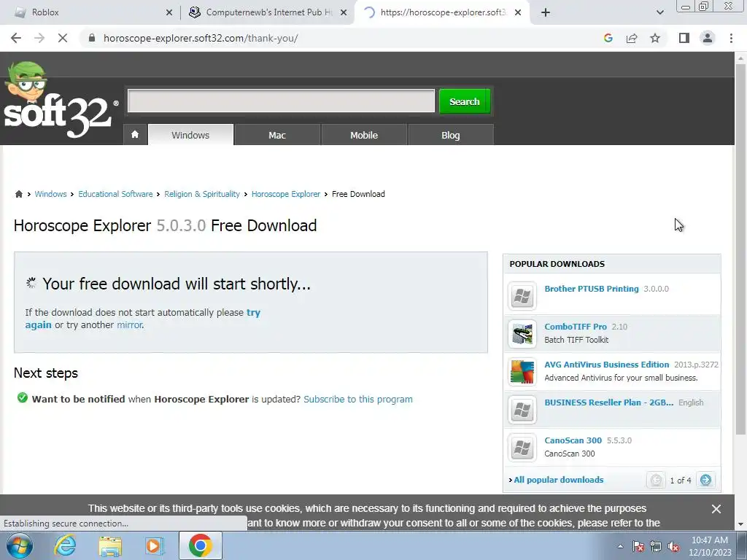Screen dimensions: 747x560
Task: Click the soft32 search input field
Action: 281,101
